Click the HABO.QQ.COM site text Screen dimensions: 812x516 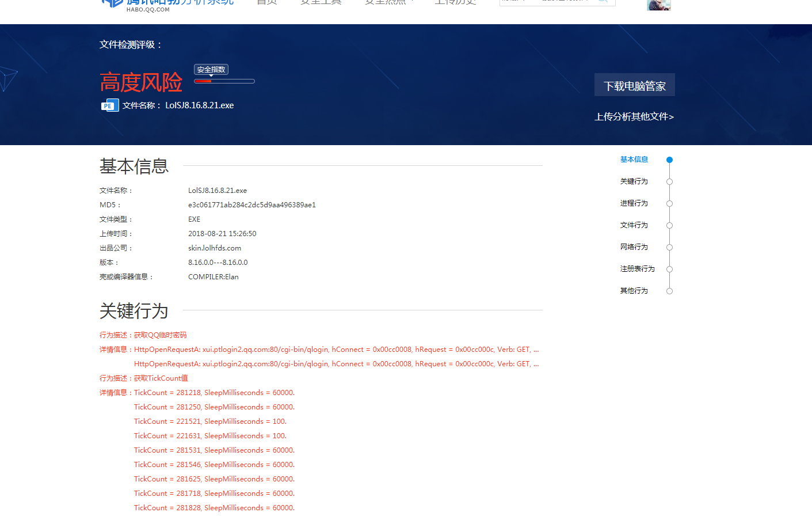(x=148, y=9)
